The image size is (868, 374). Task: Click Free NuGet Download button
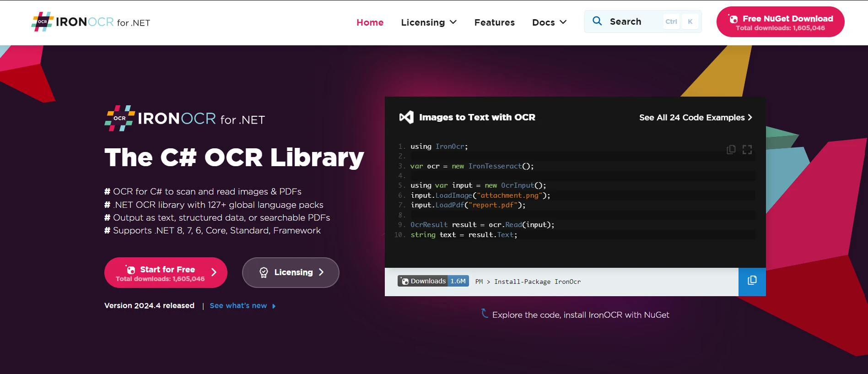pyautogui.click(x=780, y=22)
